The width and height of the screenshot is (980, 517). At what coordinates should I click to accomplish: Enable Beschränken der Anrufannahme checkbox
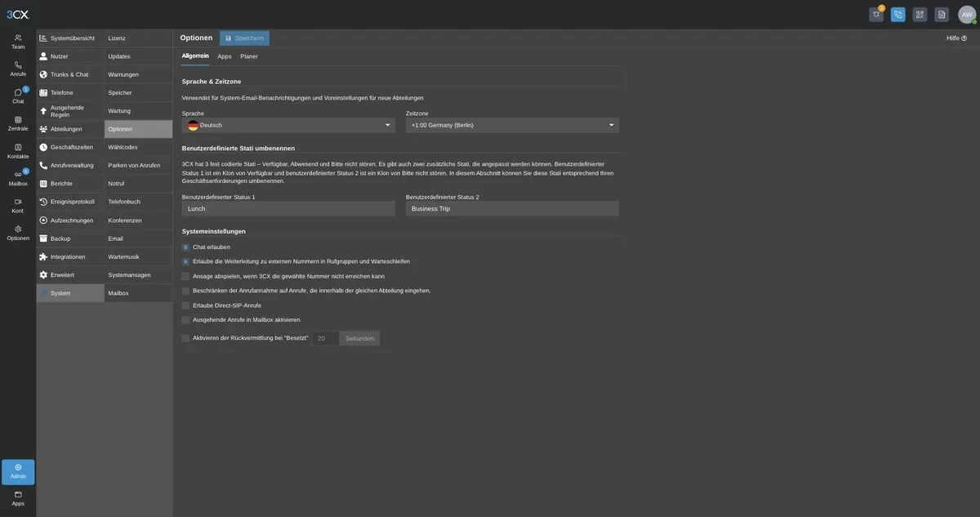point(185,291)
